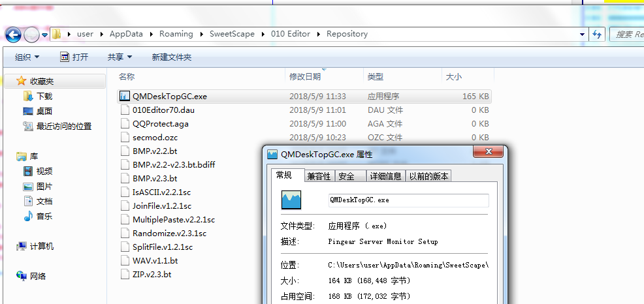Click the Libraries icon

click(22, 157)
